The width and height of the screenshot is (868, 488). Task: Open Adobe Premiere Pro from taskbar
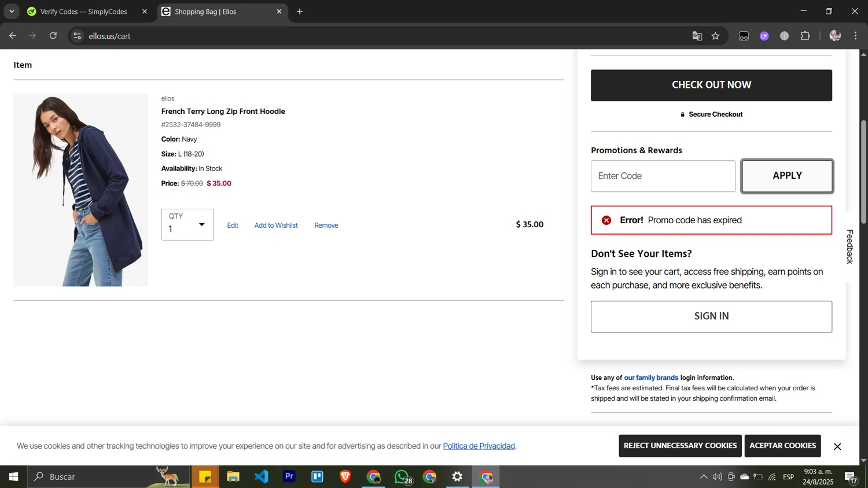click(x=289, y=477)
